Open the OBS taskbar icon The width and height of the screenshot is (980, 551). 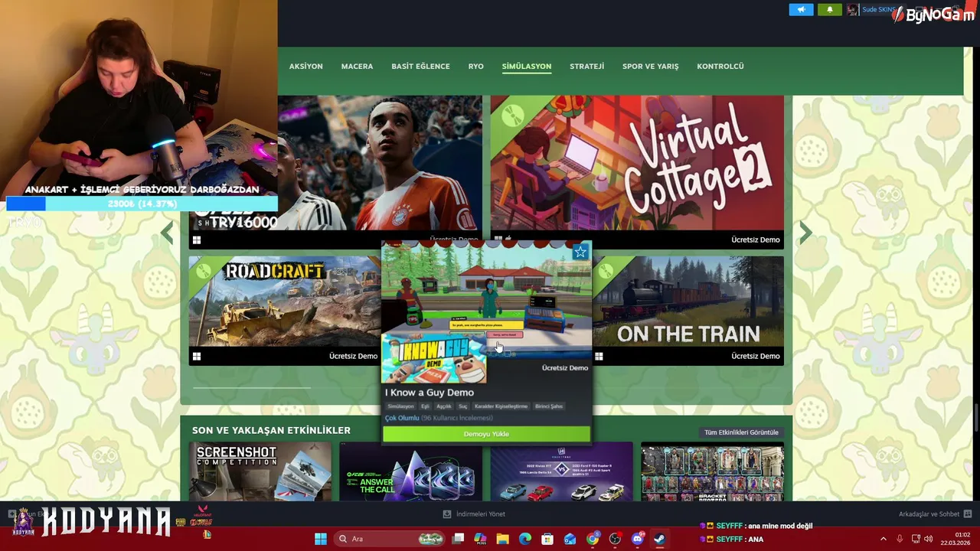point(615,539)
